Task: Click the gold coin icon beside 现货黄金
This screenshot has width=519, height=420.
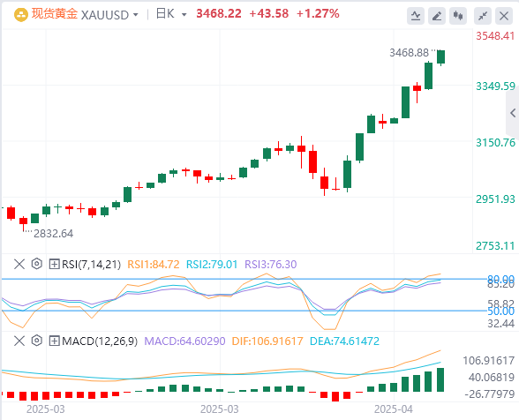Action: pos(21,15)
